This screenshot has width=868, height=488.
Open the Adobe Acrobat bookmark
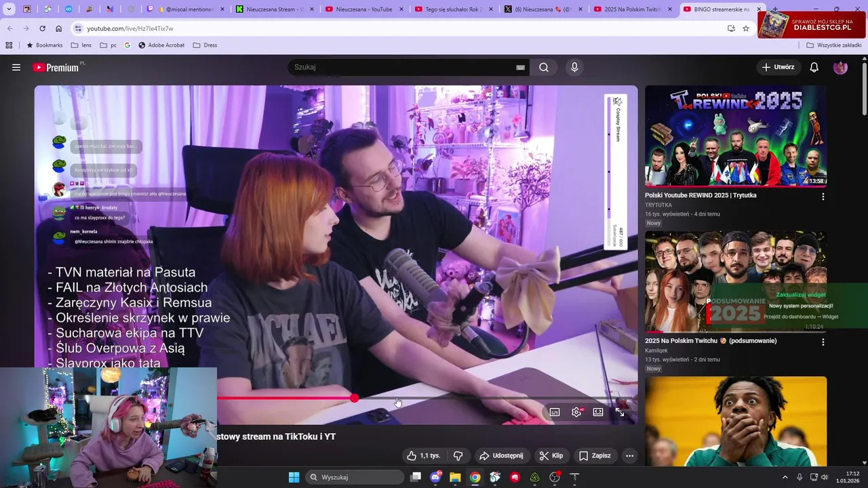[161, 45]
